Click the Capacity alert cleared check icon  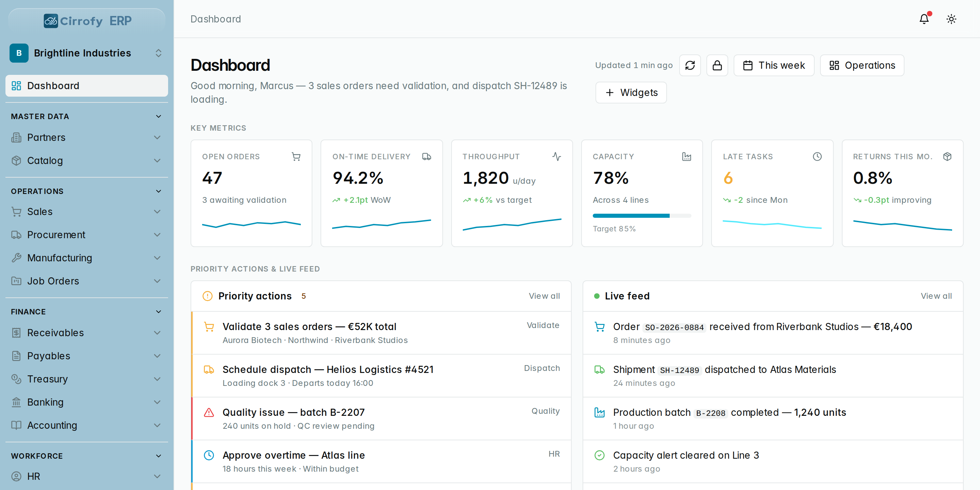tap(600, 455)
